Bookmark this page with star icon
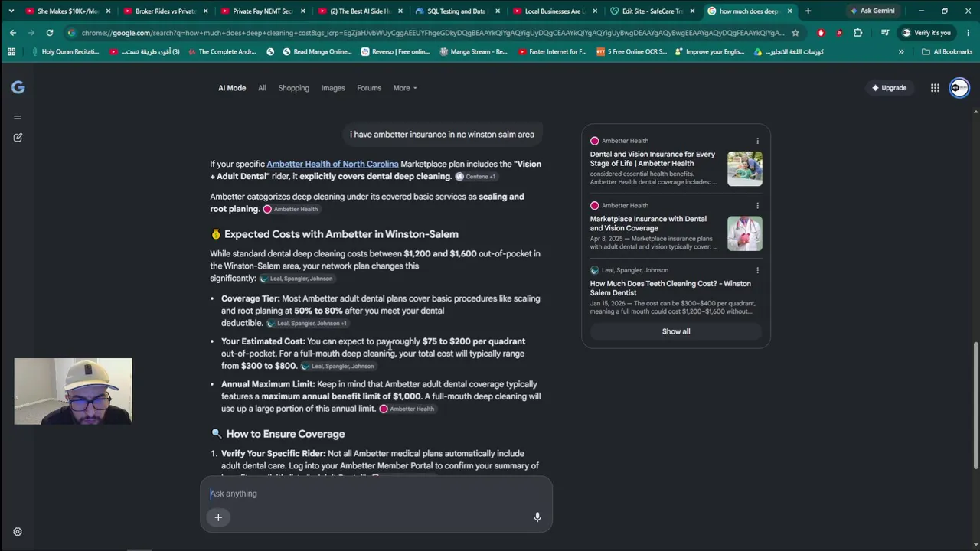980x551 pixels. (x=795, y=33)
